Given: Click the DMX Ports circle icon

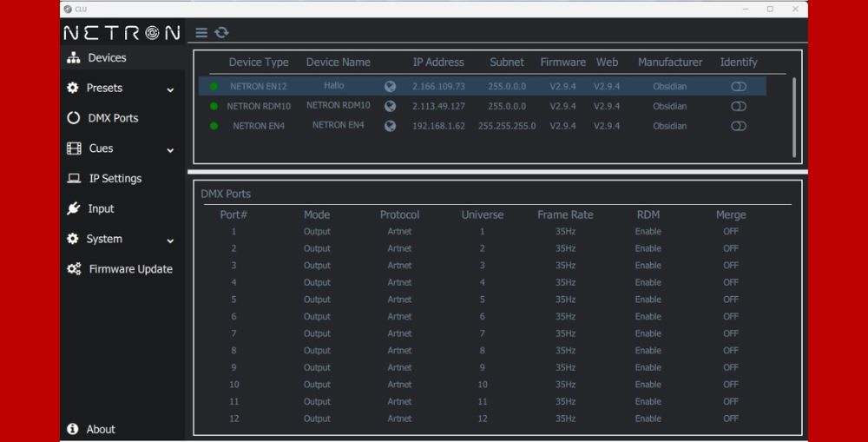Looking at the screenshot, I should 74,118.
